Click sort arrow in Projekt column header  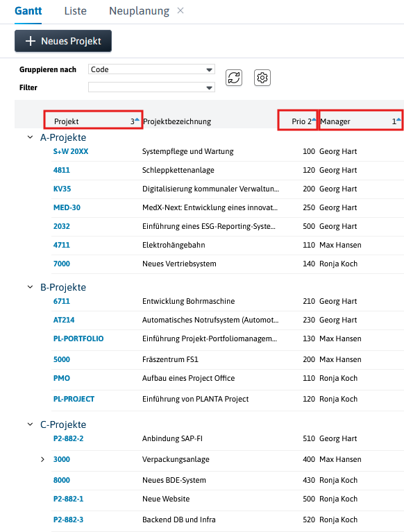click(x=137, y=120)
